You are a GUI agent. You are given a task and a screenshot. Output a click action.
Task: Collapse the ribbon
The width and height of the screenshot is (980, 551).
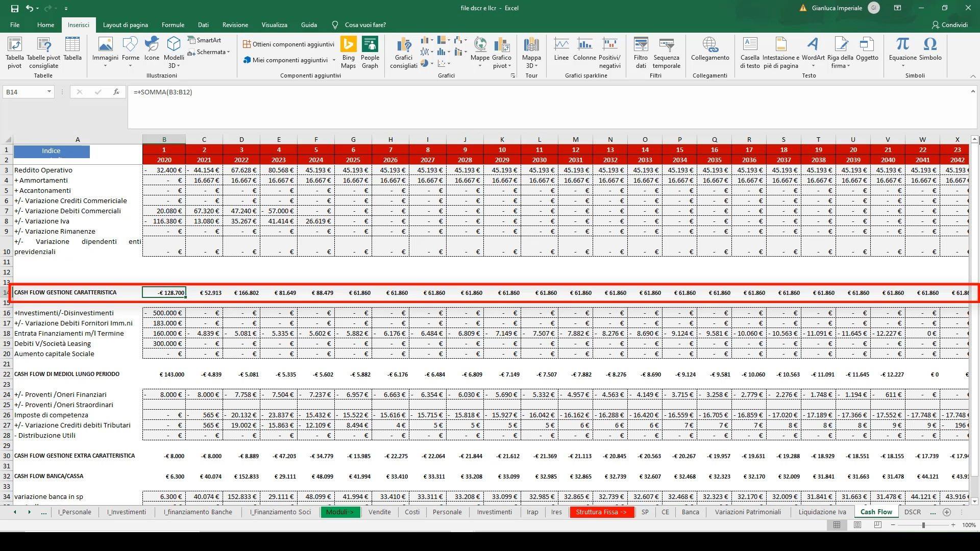[x=973, y=76]
